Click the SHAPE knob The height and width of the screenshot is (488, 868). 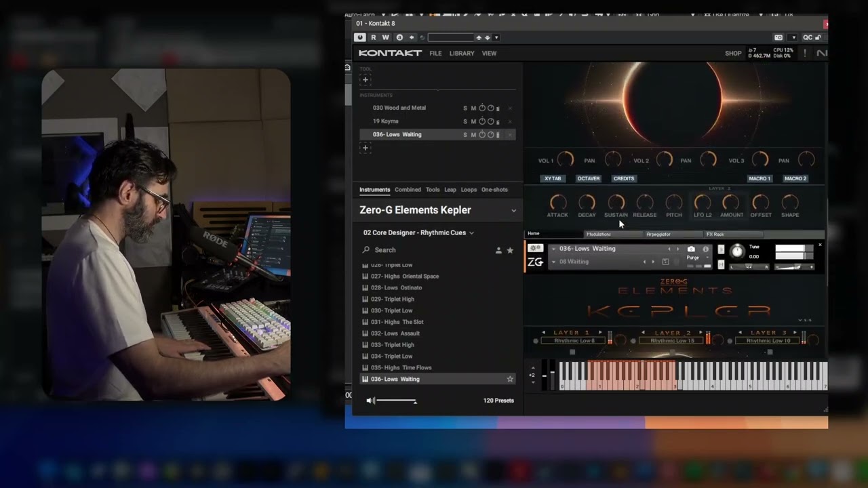pos(790,202)
